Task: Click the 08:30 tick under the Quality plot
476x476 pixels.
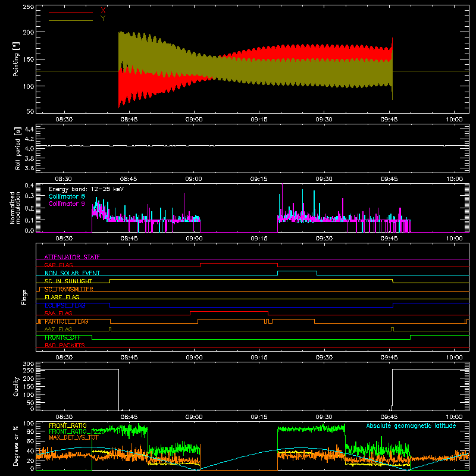Action: click(x=64, y=417)
